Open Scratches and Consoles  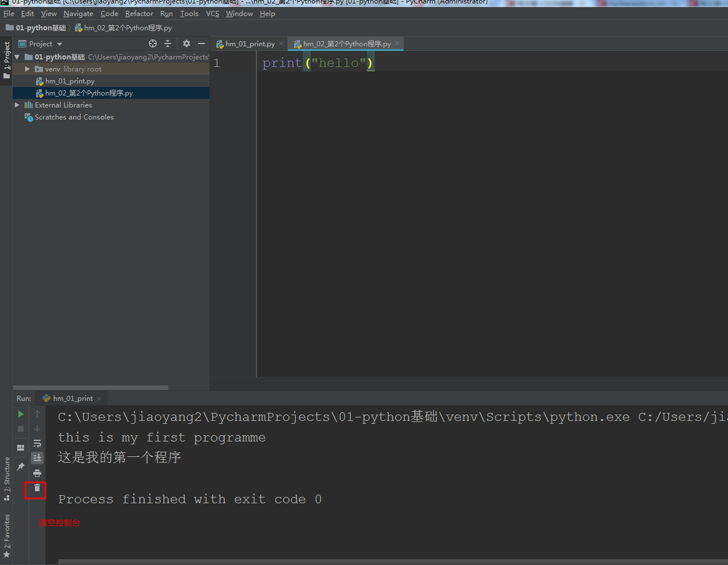coord(73,117)
